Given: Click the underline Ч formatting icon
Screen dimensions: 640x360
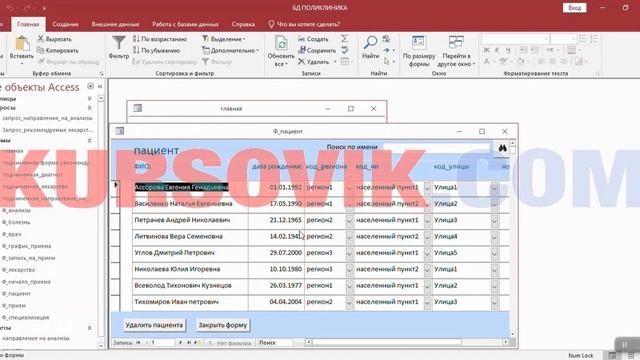Looking at the screenshot, I should 508,50.
